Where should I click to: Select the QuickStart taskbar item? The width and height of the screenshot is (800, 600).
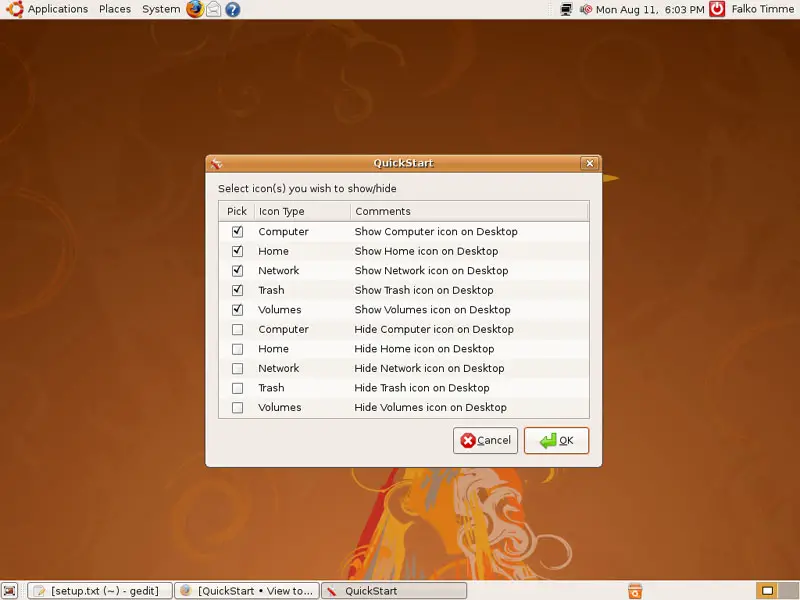[394, 591]
